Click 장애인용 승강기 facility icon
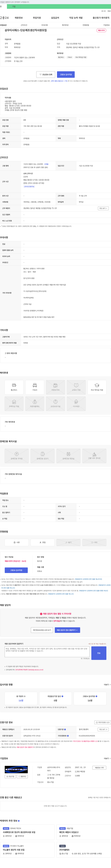 (x=43, y=456)
